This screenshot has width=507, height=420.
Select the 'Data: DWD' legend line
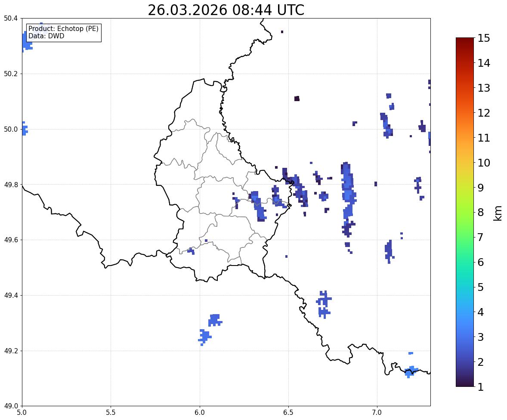[46, 36]
